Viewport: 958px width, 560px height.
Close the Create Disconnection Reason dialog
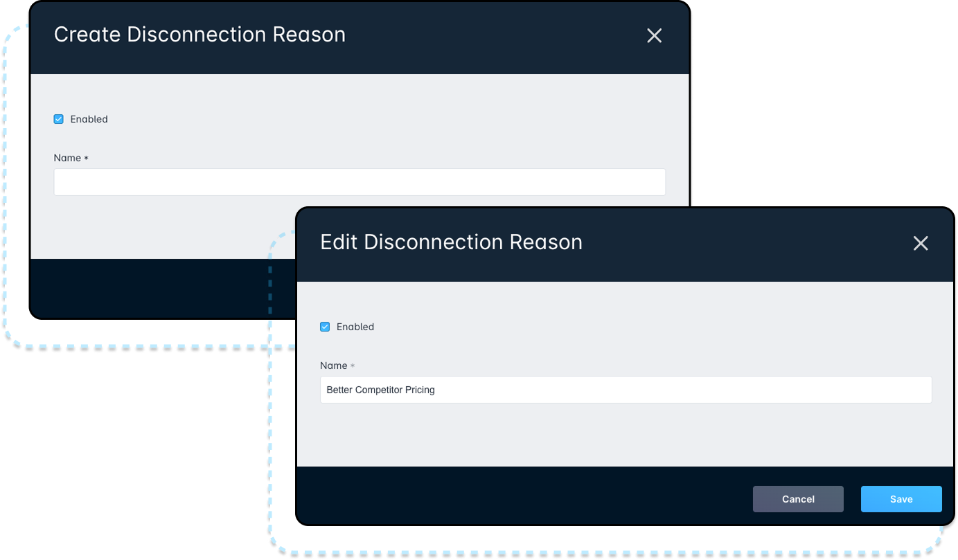tap(654, 36)
